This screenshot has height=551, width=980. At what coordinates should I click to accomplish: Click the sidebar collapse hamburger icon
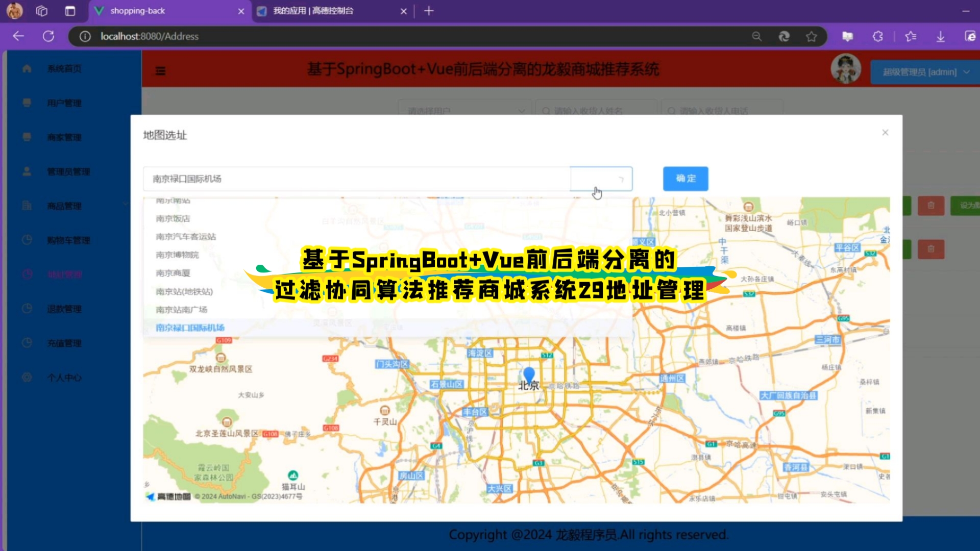(160, 70)
